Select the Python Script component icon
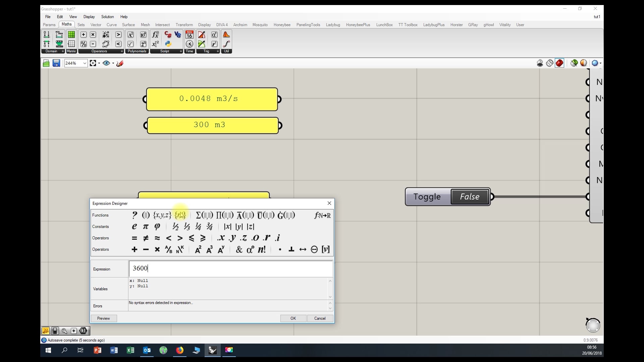The width and height of the screenshot is (644, 362). click(x=168, y=44)
